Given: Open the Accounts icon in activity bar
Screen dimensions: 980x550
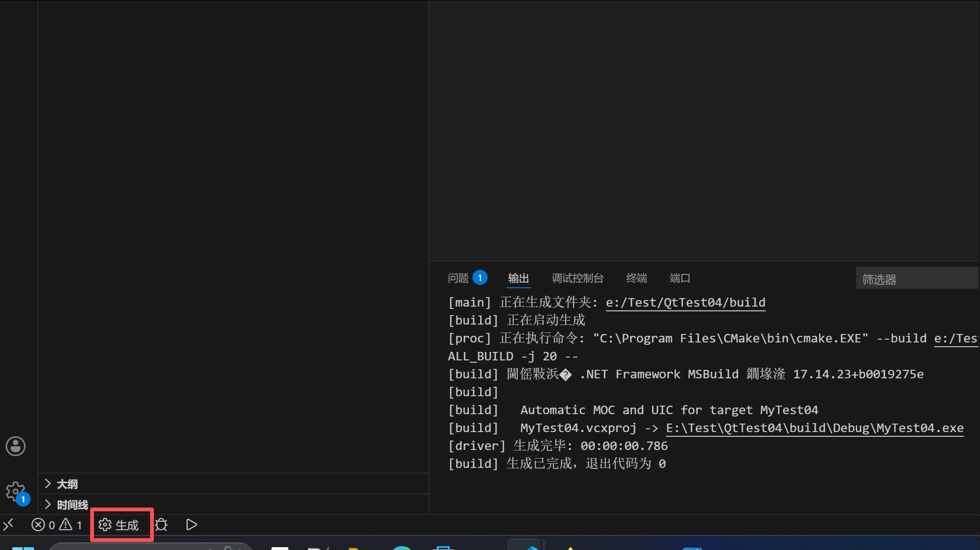Looking at the screenshot, I should (x=16, y=446).
